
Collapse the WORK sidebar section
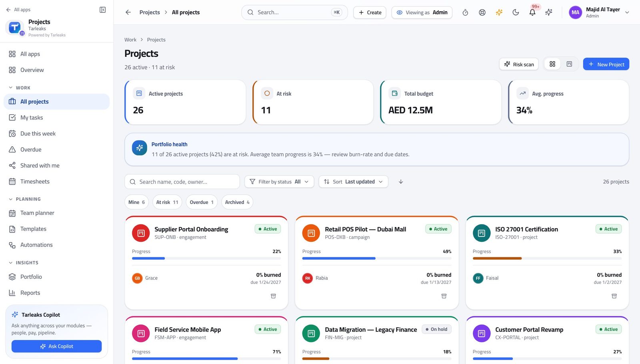pyautogui.click(x=20, y=88)
